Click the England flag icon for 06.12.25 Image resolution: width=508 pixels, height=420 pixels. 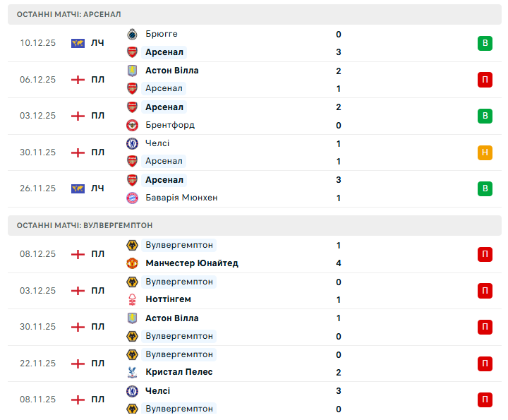pyautogui.click(x=78, y=80)
